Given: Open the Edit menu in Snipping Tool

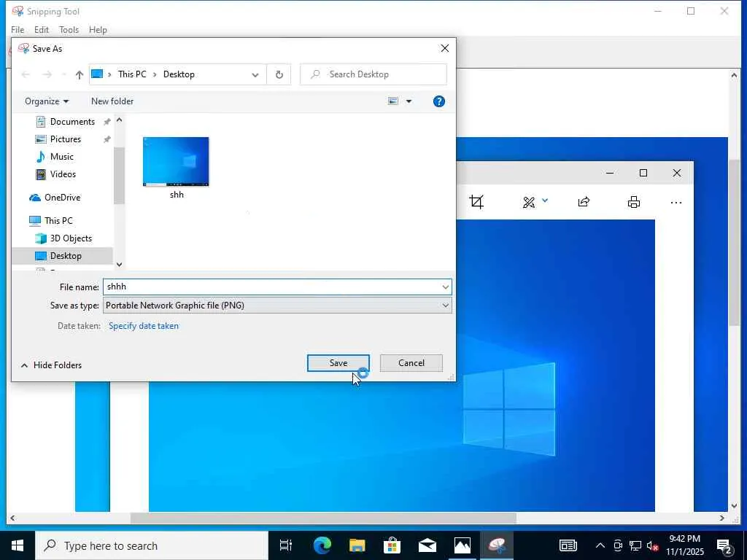Looking at the screenshot, I should coord(42,29).
